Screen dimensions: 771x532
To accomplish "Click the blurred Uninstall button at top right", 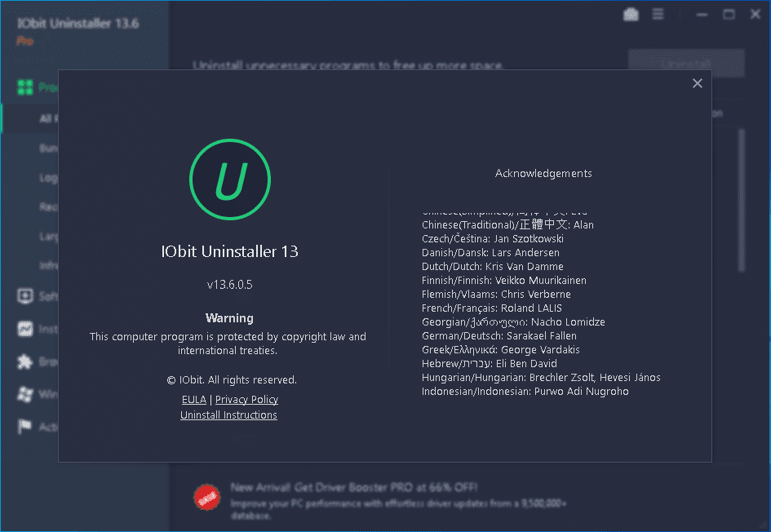I will click(685, 64).
